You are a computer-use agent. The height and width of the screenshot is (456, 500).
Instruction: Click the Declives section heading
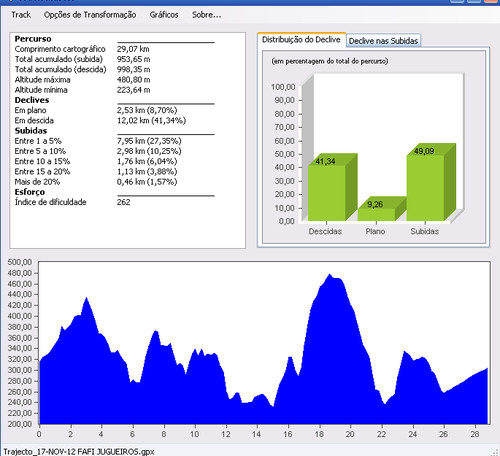click(32, 100)
